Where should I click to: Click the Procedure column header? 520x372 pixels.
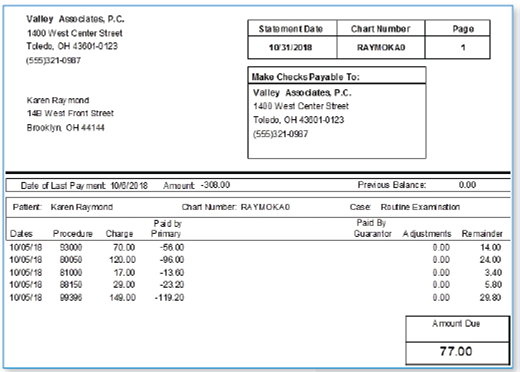[73, 234]
